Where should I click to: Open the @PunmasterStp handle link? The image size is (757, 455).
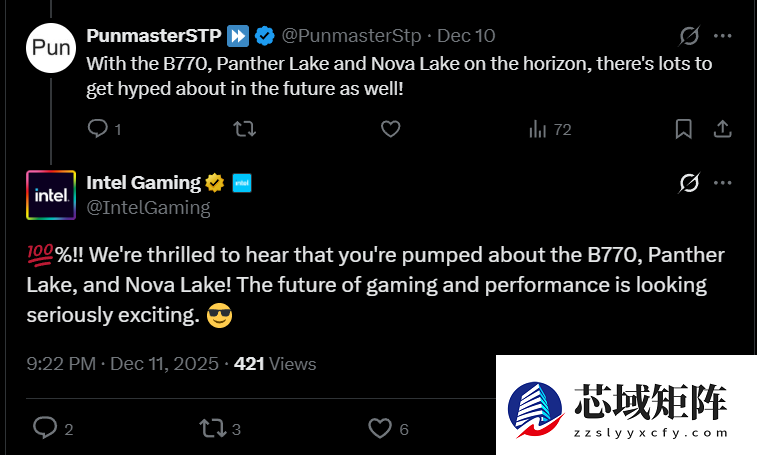click(x=353, y=36)
